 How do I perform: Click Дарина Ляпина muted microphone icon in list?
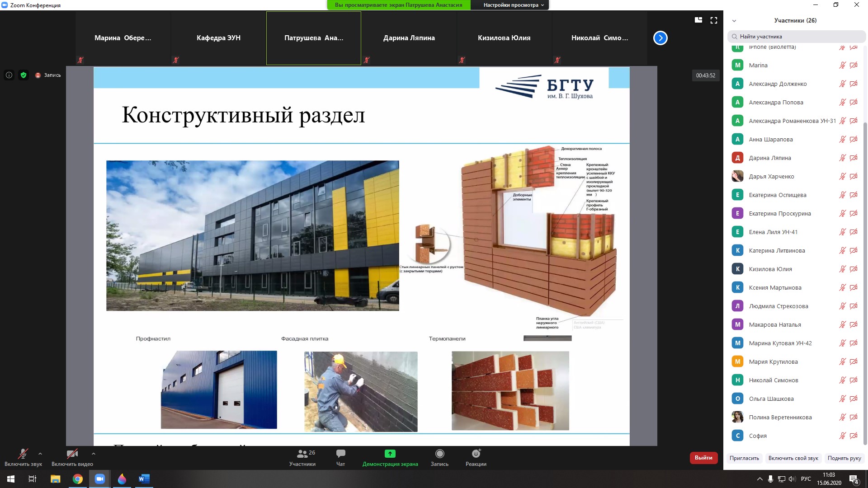pos(842,158)
